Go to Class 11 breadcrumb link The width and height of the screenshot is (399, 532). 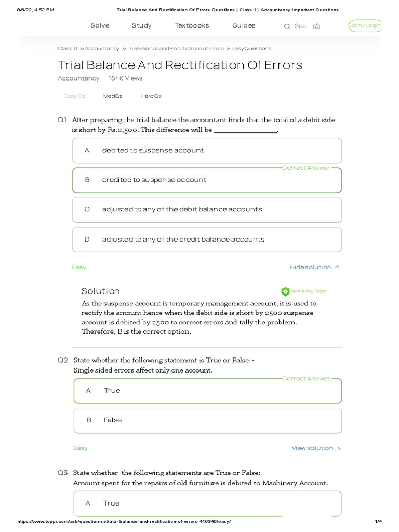(68, 49)
